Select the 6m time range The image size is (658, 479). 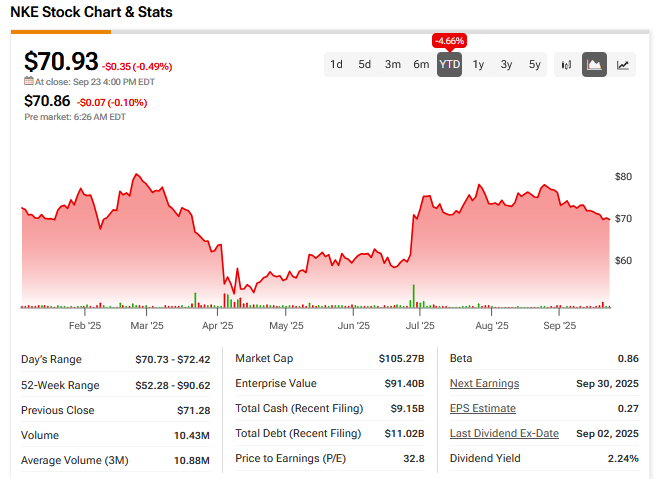coord(421,64)
